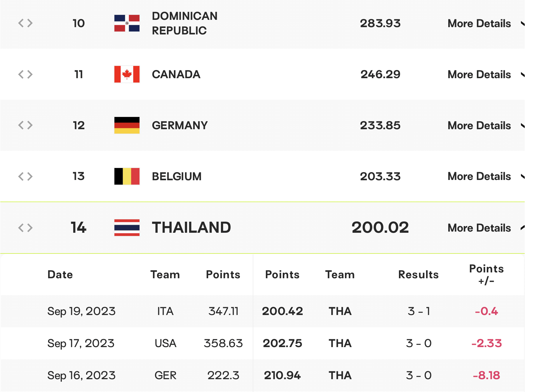Screen dimensions: 537x392
Task: Click the Date column header
Action: click(60, 275)
